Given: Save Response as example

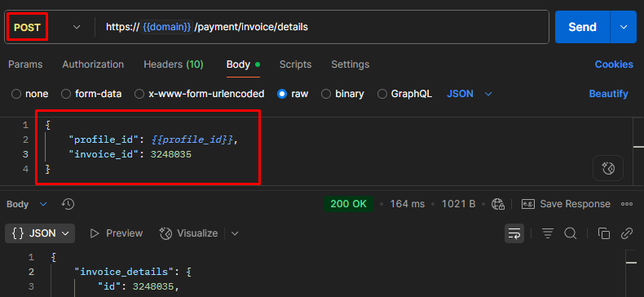Looking at the screenshot, I should coord(566,204).
